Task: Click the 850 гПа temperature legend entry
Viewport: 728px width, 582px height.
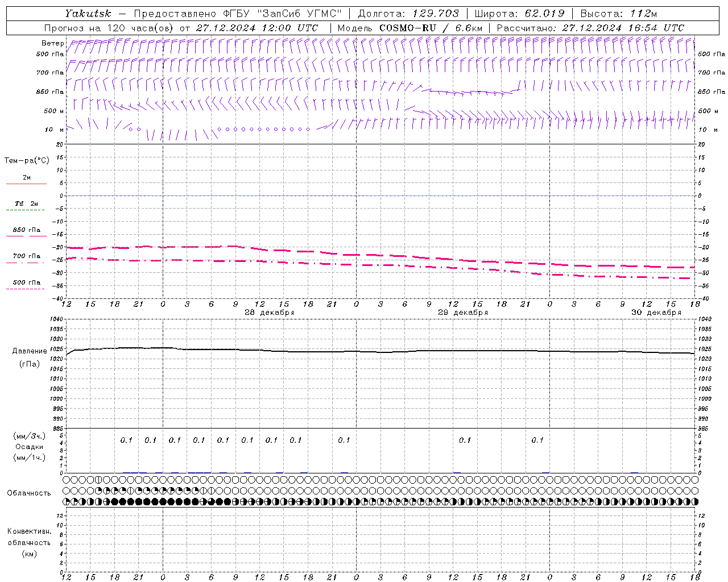Action: point(26,230)
